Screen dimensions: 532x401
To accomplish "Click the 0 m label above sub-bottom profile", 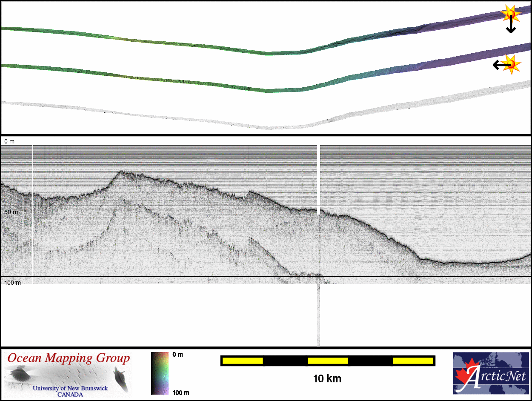I will pos(9,141).
